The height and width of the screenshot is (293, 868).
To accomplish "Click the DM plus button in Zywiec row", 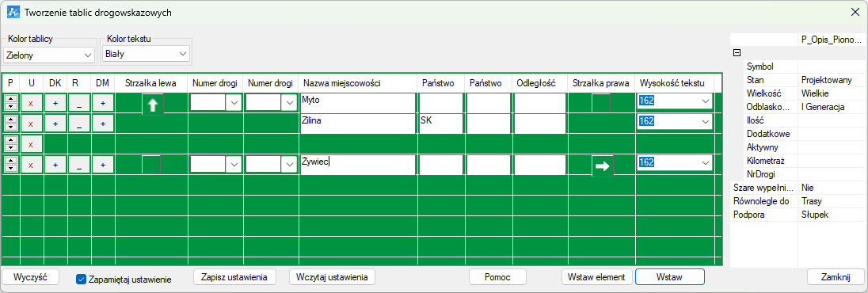I will pyautogui.click(x=103, y=165).
